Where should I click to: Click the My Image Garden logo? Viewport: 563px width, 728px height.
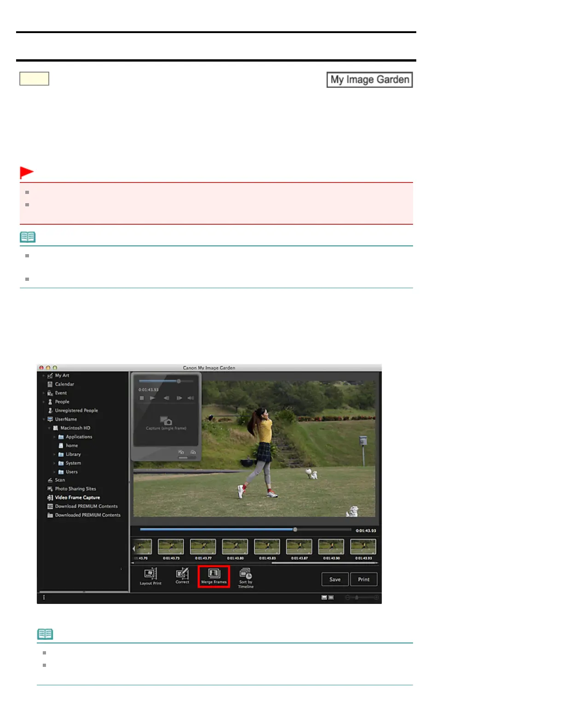pos(369,80)
